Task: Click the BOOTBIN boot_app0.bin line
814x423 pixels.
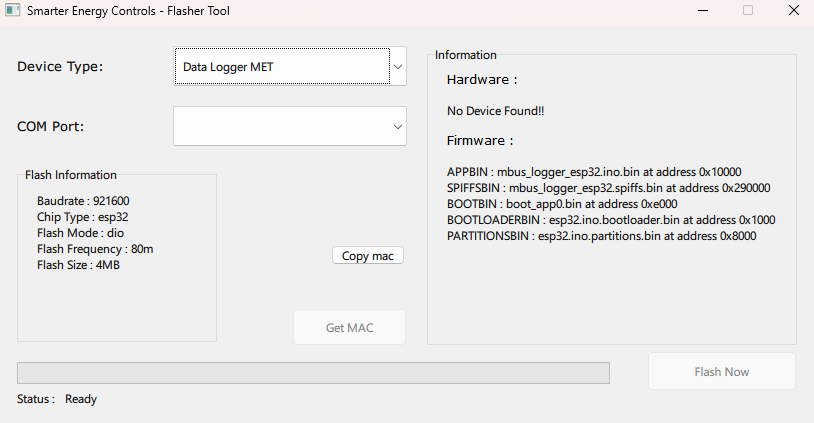Action: pos(562,204)
